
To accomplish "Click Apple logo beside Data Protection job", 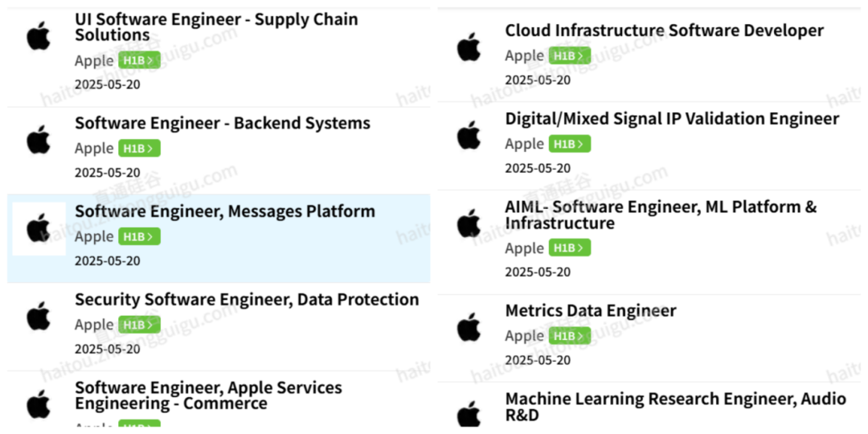I will coord(39,317).
